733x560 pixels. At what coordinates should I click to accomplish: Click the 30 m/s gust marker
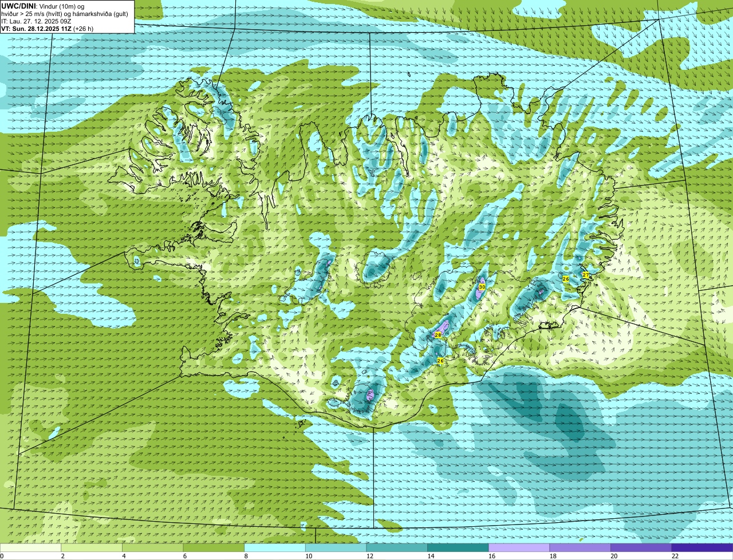click(x=482, y=286)
